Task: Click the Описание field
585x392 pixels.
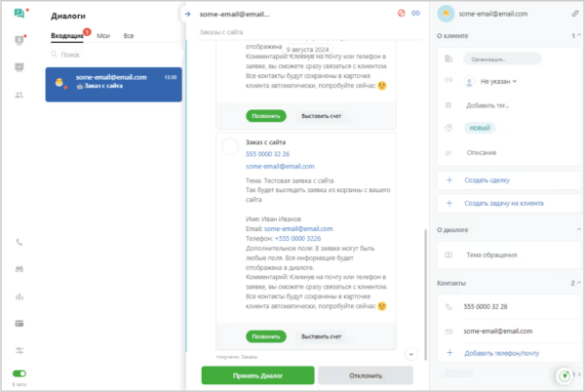Action: coord(482,152)
